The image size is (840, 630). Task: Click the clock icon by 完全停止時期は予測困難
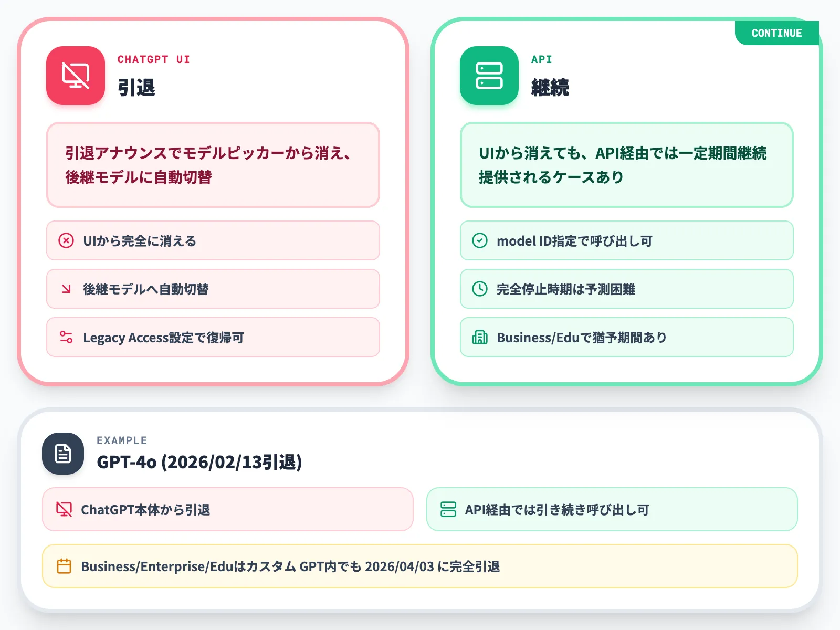point(480,289)
